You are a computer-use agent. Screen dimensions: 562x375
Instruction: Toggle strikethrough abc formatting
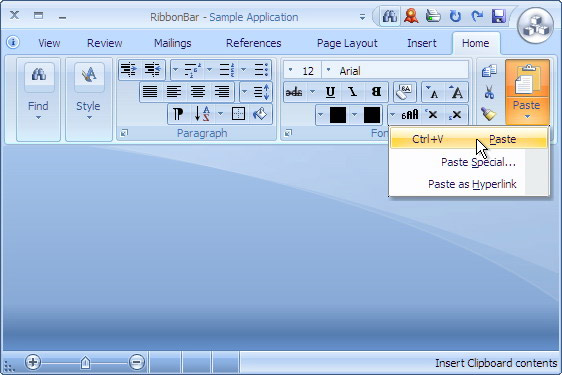coord(294,92)
